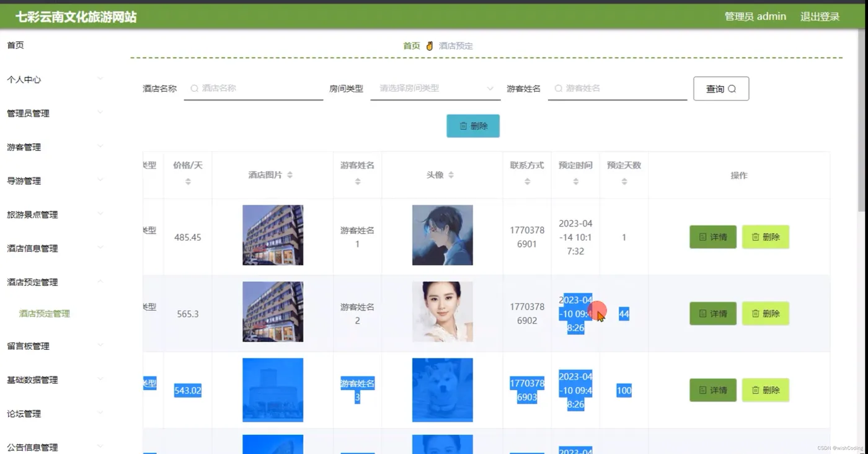Open hotel picture in the 543.02 row

pos(273,390)
